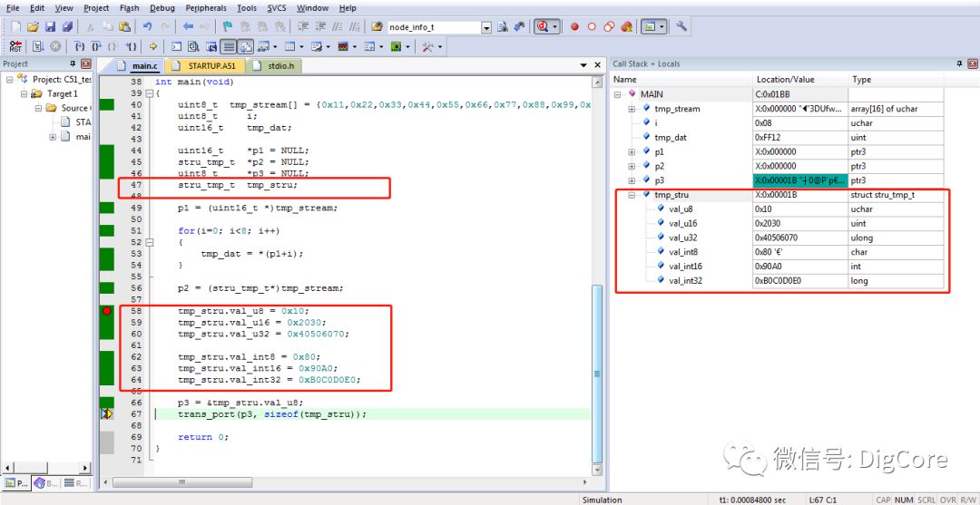Insert a breakpoint with the red dot icon

pyautogui.click(x=574, y=27)
